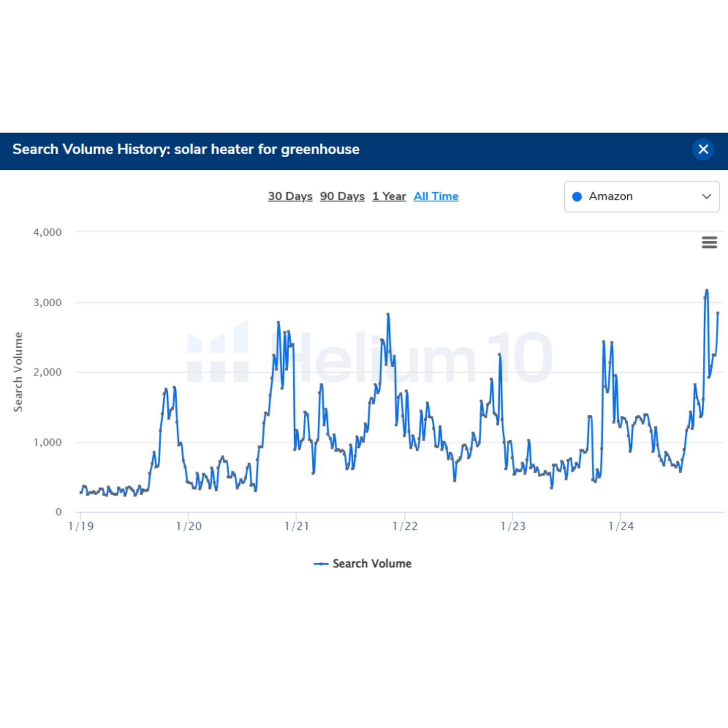
Task: Open the Amazon marketplace dropdown
Action: click(642, 196)
